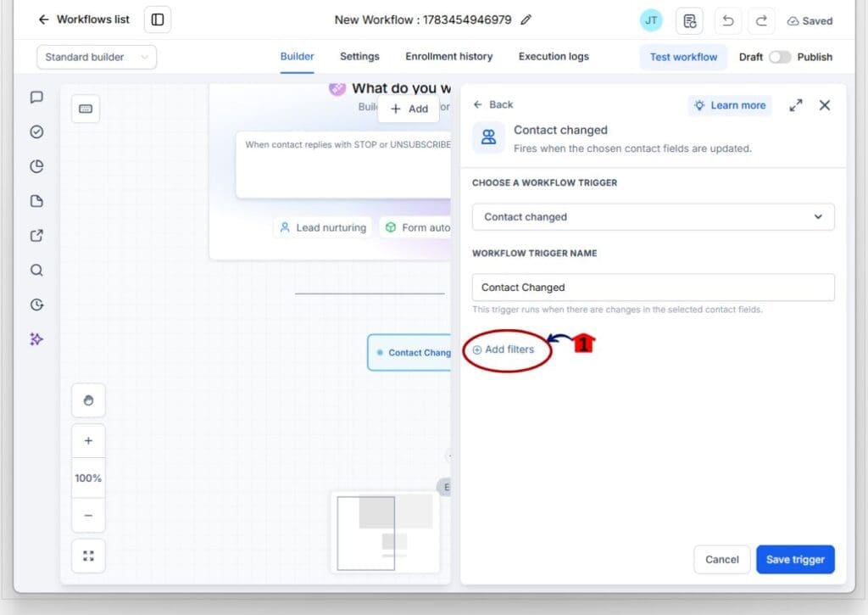Open the Execution logs tab
868x615 pixels.
click(554, 57)
